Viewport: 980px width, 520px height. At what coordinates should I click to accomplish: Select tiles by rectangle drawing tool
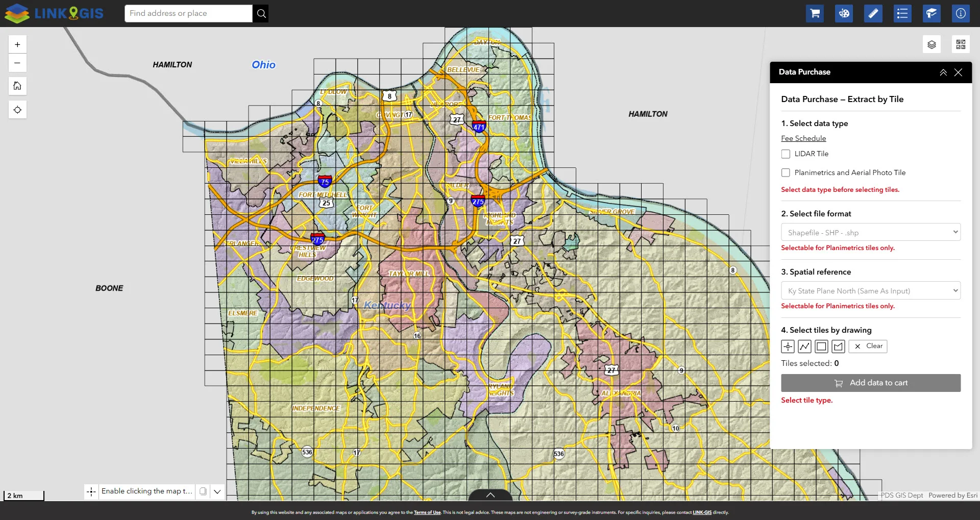pos(821,346)
